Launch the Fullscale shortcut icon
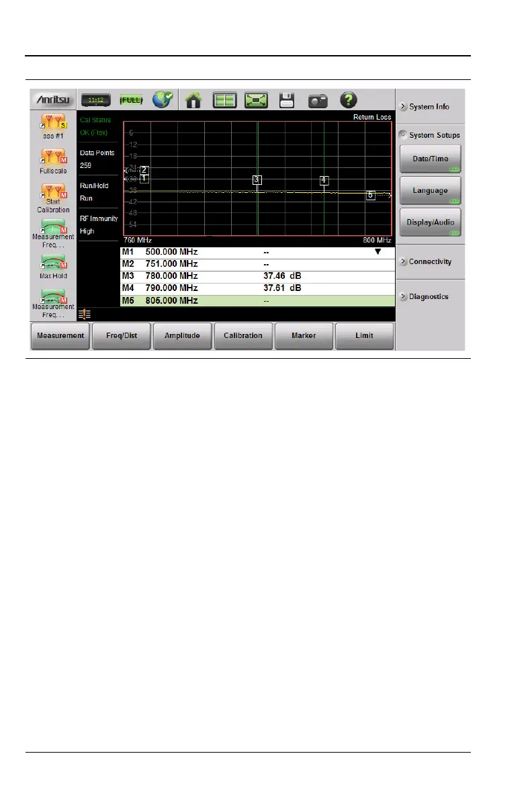Screen dimensions: 532x801 click(x=54, y=162)
